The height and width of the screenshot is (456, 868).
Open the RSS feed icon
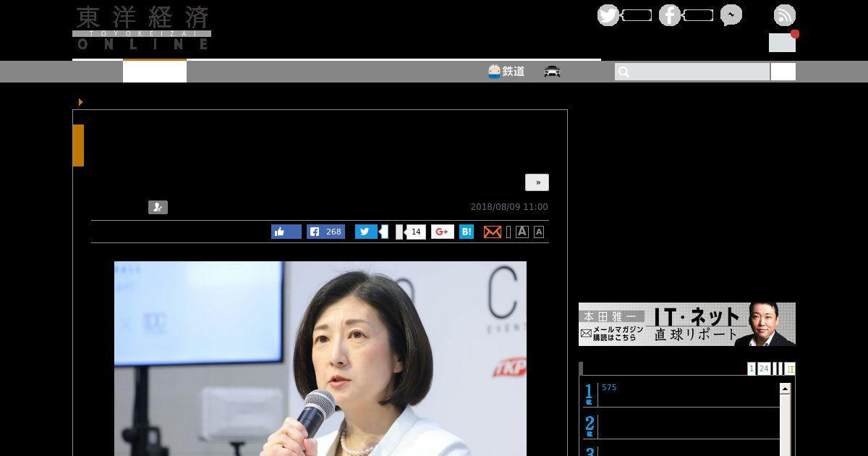coord(785,15)
